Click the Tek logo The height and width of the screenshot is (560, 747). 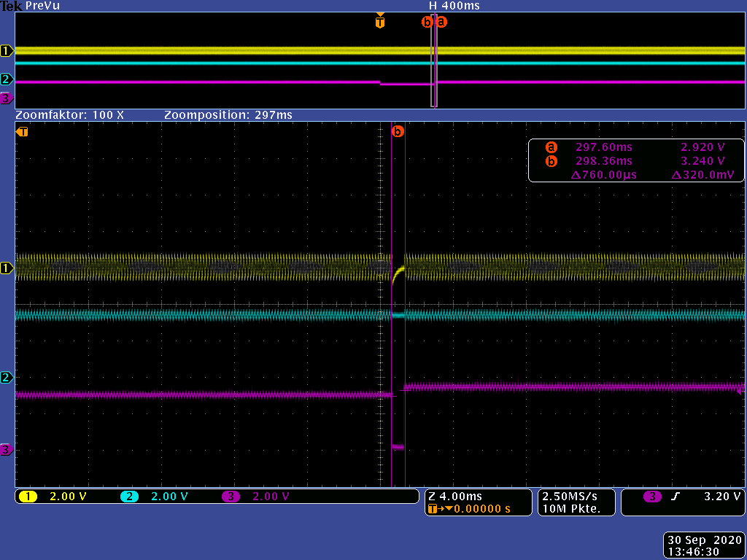click(10, 6)
